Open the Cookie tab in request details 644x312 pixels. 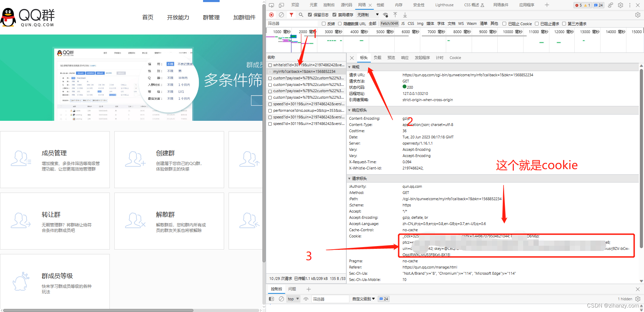455,58
